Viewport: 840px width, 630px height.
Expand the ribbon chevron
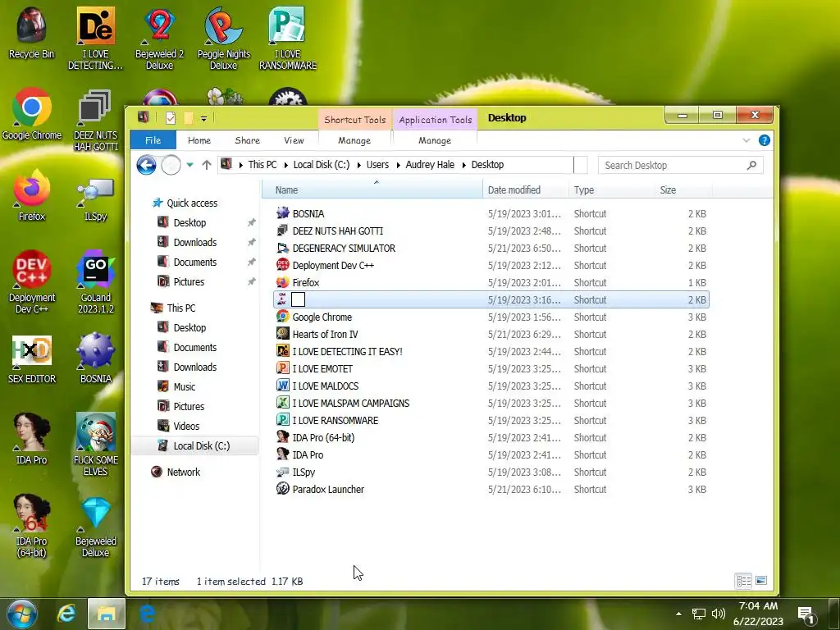click(746, 140)
